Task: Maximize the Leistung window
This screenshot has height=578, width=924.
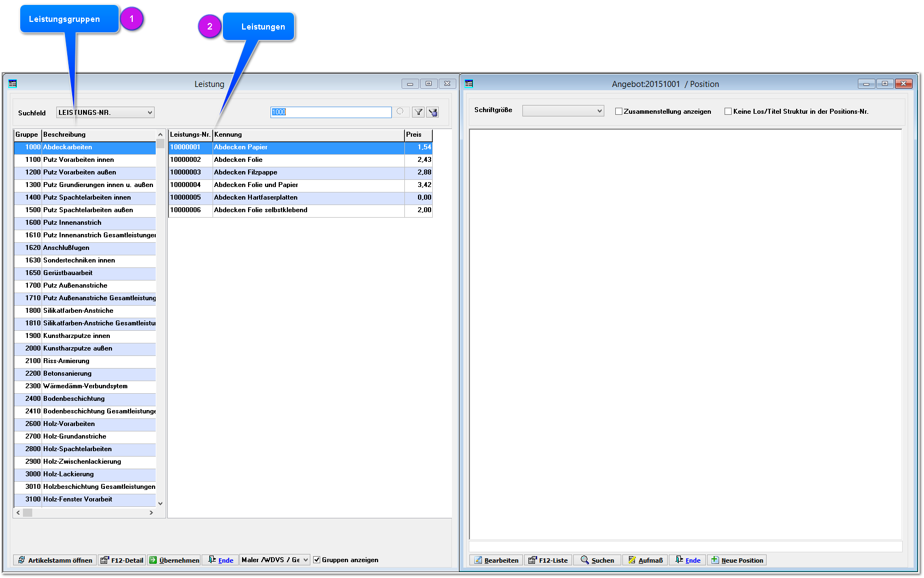Action: [428, 84]
